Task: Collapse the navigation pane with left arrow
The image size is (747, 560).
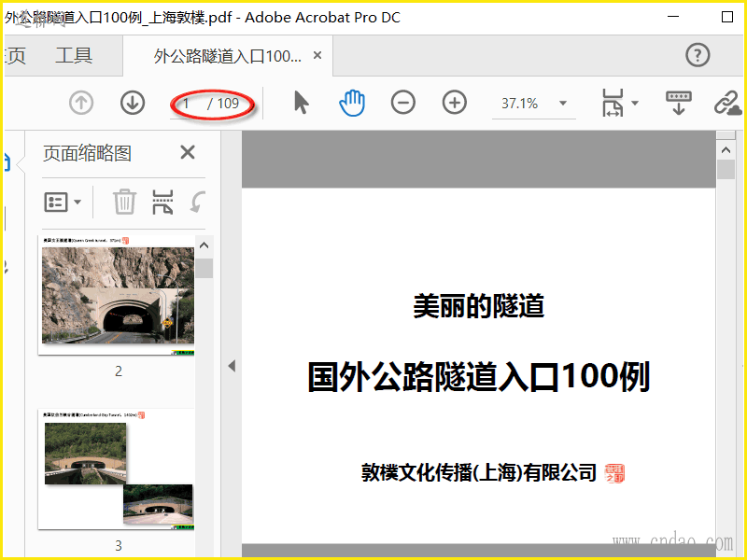Action: 232,366
